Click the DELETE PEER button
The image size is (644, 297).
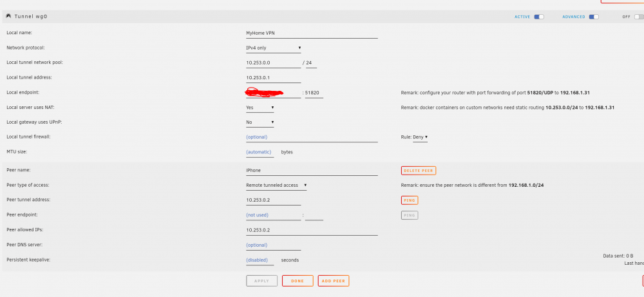coord(418,171)
